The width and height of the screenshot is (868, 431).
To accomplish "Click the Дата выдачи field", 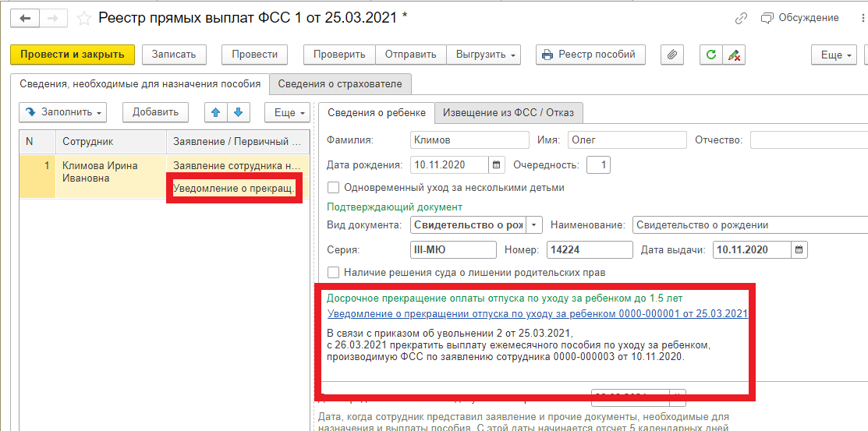I will click(x=753, y=249).
